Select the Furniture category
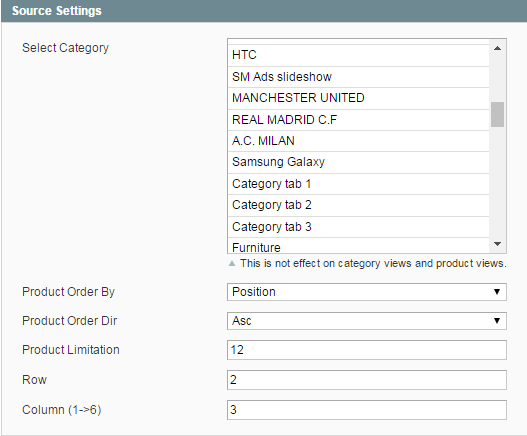 click(358, 246)
